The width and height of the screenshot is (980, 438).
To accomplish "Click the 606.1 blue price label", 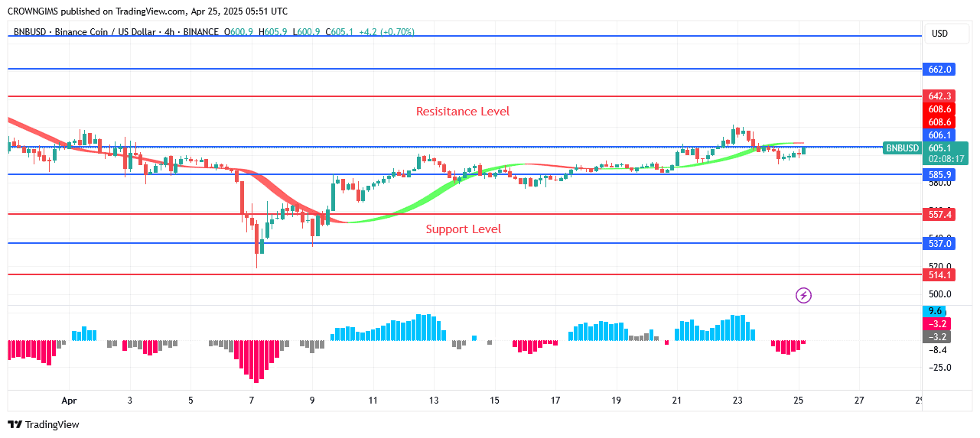I will click(939, 135).
